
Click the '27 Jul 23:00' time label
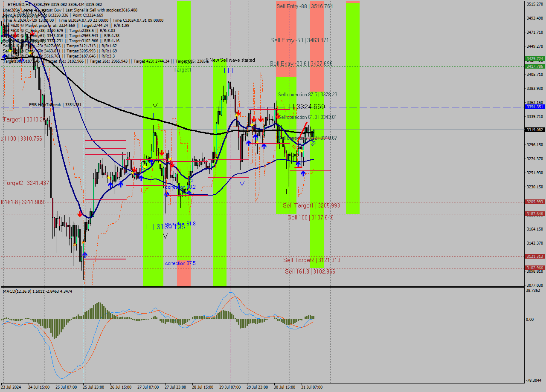pyautogui.click(x=175, y=387)
